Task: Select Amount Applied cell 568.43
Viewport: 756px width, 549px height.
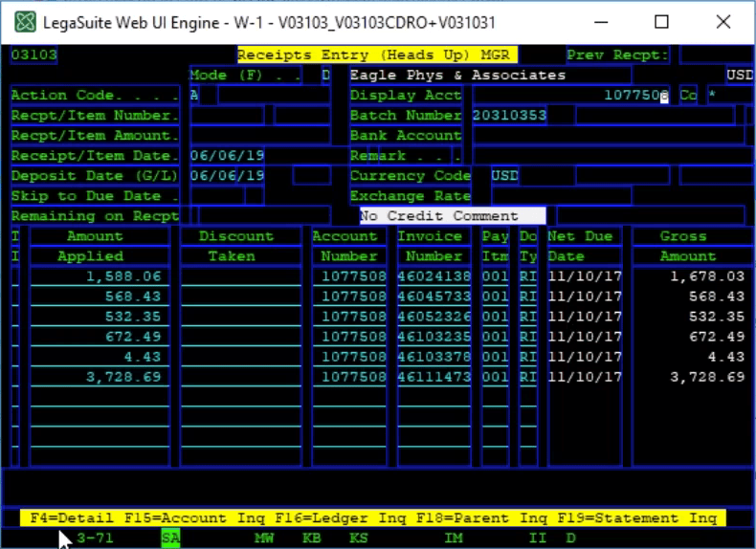Action: coord(100,296)
